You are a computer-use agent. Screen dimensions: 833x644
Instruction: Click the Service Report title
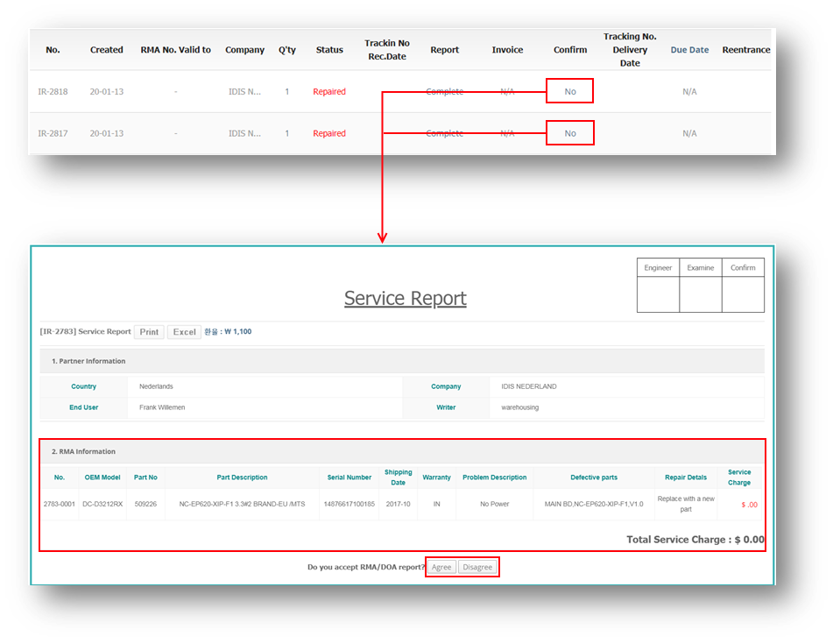[406, 298]
